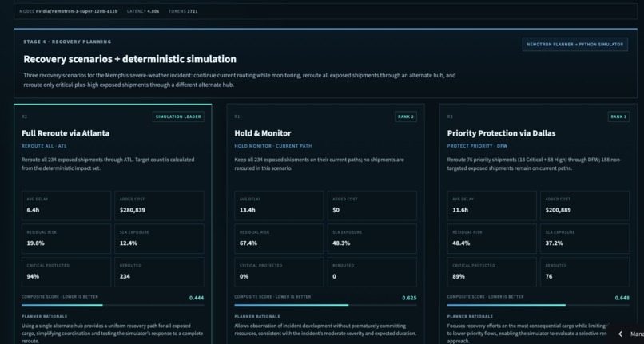Click the 'Three recovery scenarios for the Memphis' summary
Viewport: 644px width, 344px height.
coord(240,80)
